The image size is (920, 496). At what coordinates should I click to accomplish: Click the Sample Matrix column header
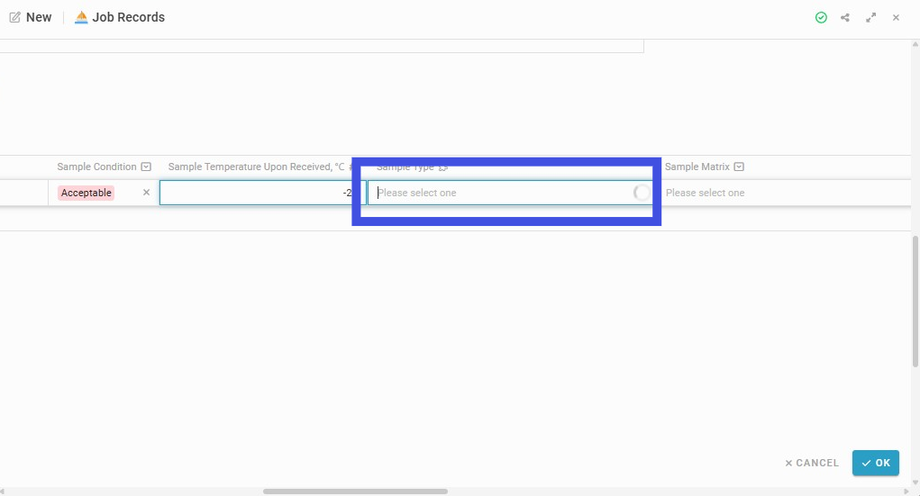697,167
